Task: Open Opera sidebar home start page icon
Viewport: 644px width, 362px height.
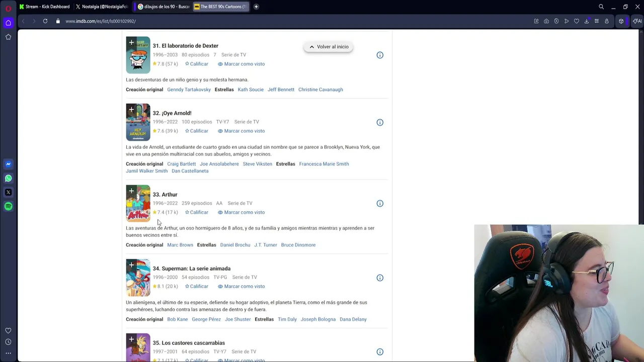Action: (8, 23)
